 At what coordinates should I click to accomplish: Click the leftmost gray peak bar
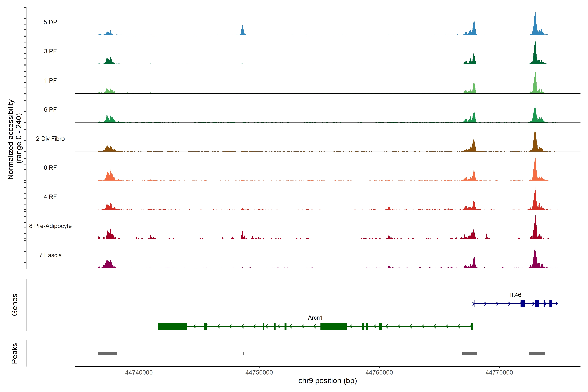(107, 353)
